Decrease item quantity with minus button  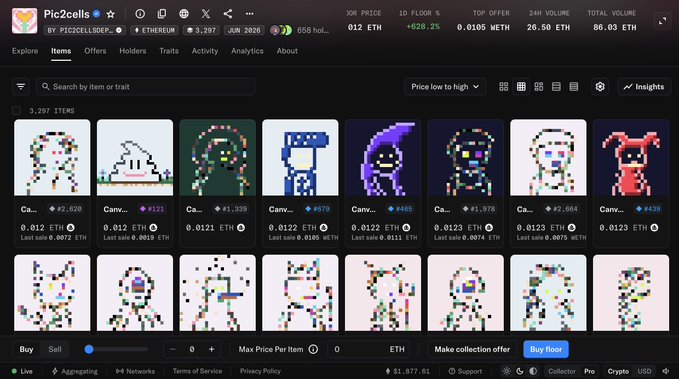[x=173, y=349]
